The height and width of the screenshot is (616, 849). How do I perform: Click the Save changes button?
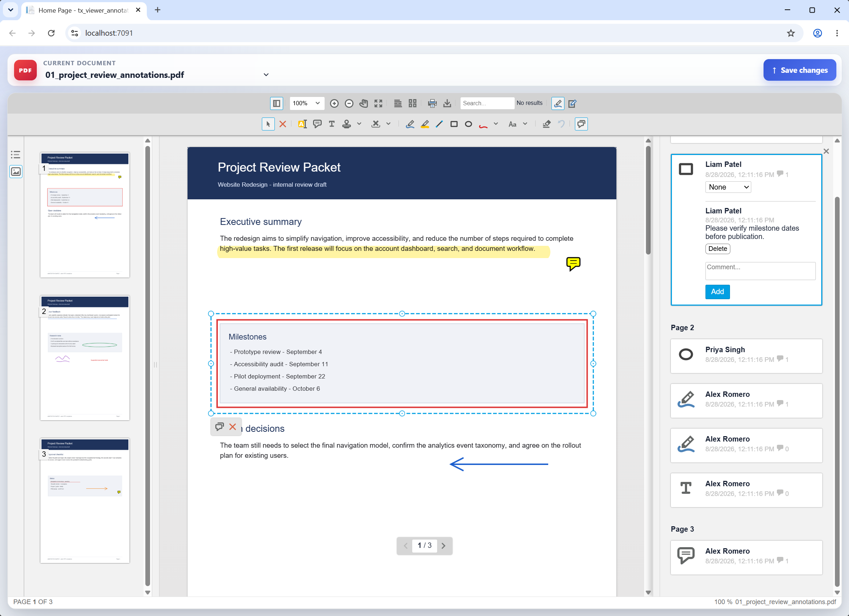click(799, 70)
